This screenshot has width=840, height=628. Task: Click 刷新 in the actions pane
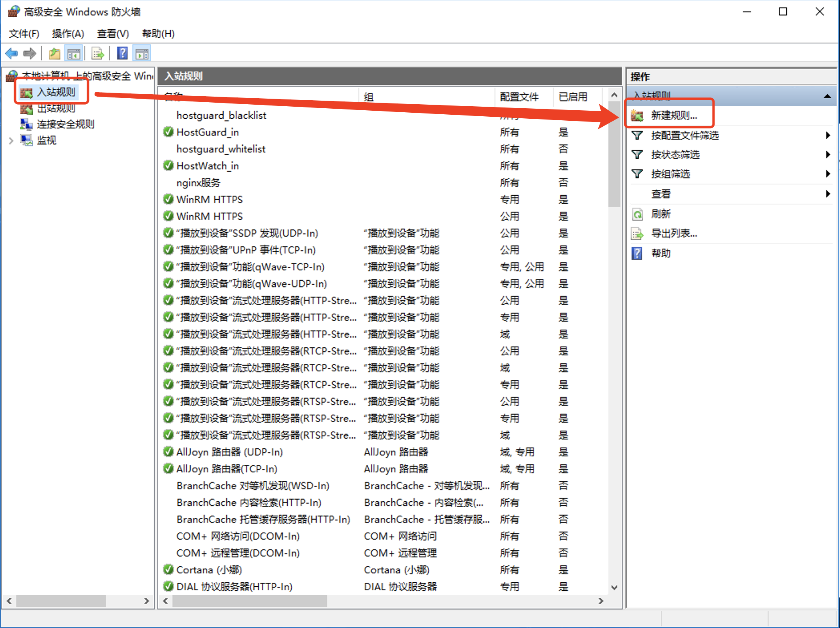tap(661, 214)
